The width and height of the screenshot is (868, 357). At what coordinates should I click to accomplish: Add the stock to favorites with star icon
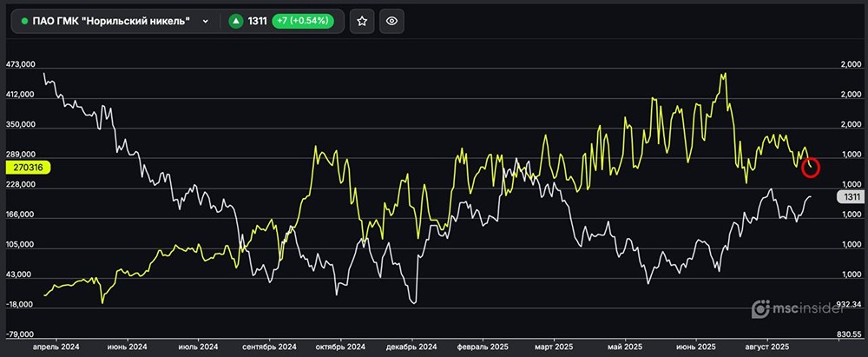362,21
